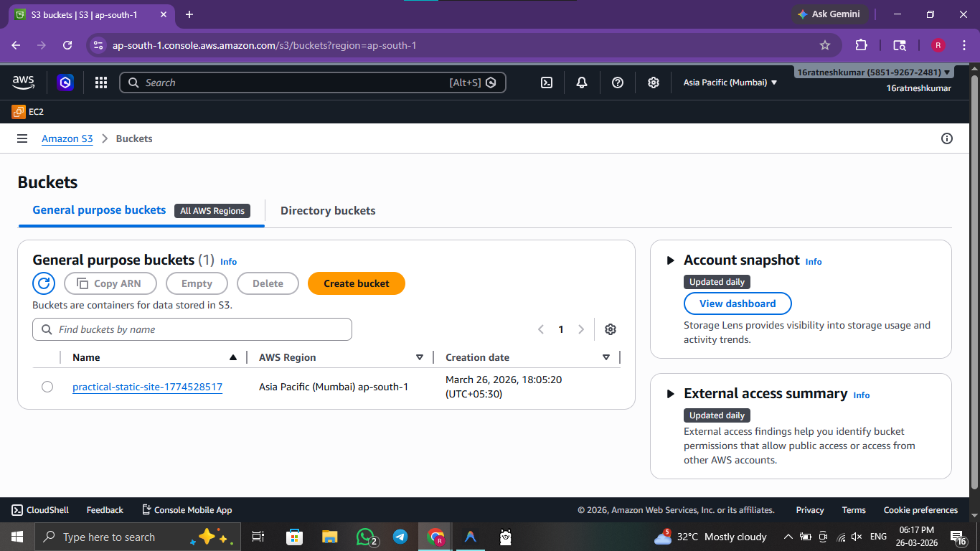Open Telegram from the taskbar
980x551 pixels.
[x=400, y=537]
